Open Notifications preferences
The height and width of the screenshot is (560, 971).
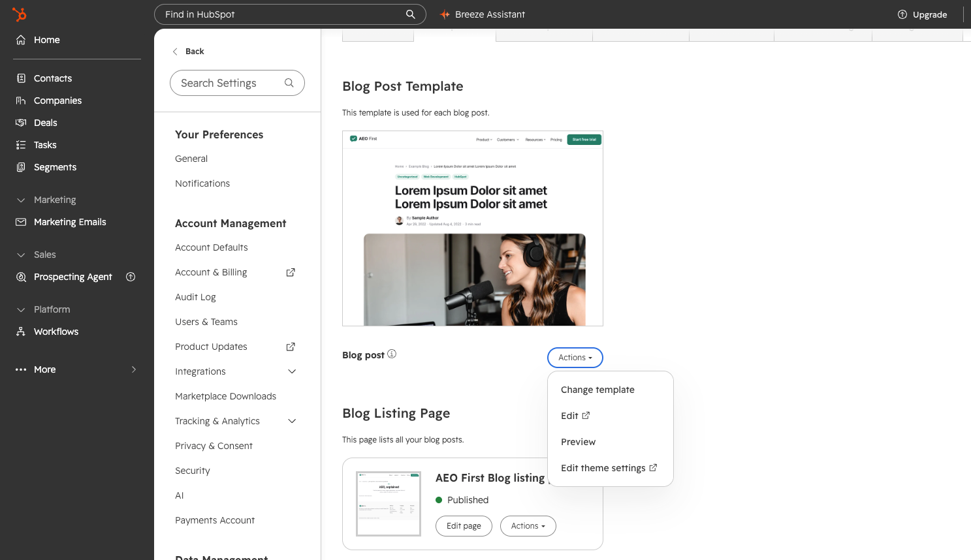pos(202,183)
